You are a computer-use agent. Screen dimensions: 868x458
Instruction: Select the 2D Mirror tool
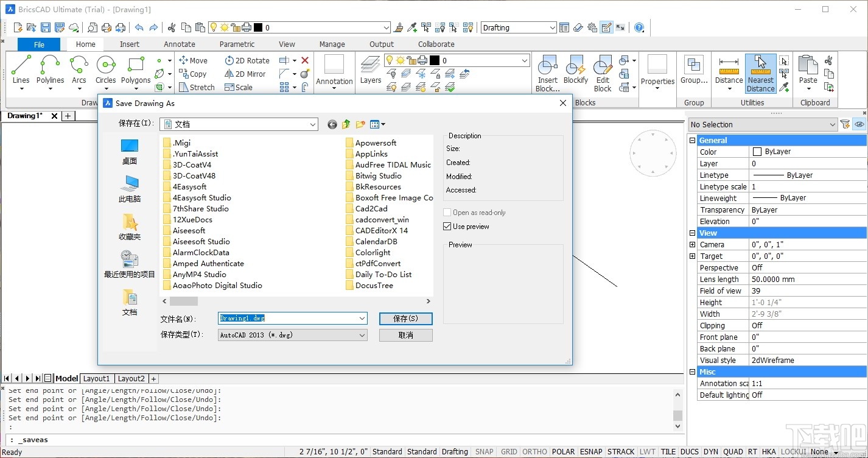(x=246, y=74)
